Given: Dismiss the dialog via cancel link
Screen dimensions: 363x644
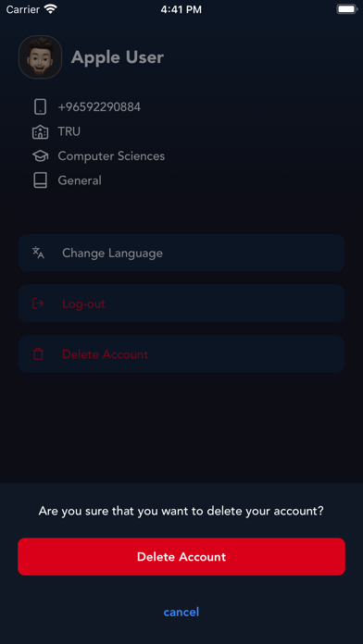Looking at the screenshot, I should 181,612.
